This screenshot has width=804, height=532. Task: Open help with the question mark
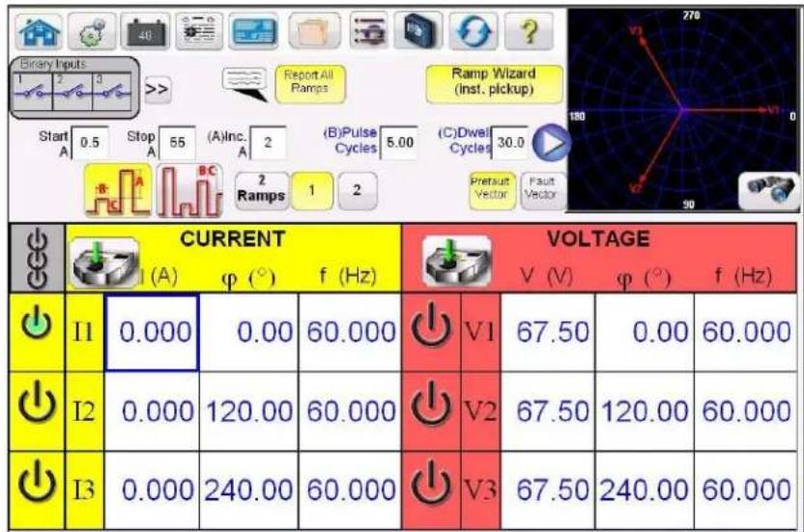(530, 32)
